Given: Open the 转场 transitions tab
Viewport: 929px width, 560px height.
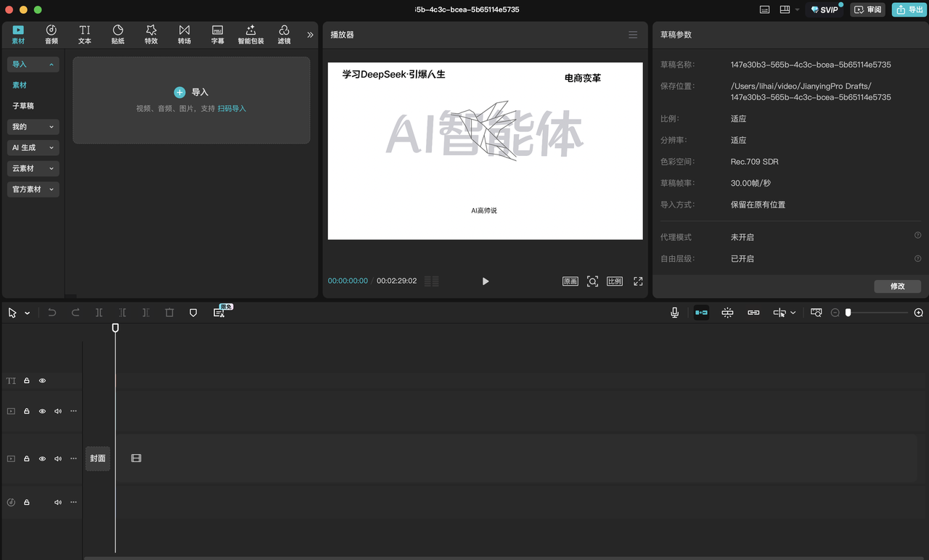Looking at the screenshot, I should click(x=184, y=34).
